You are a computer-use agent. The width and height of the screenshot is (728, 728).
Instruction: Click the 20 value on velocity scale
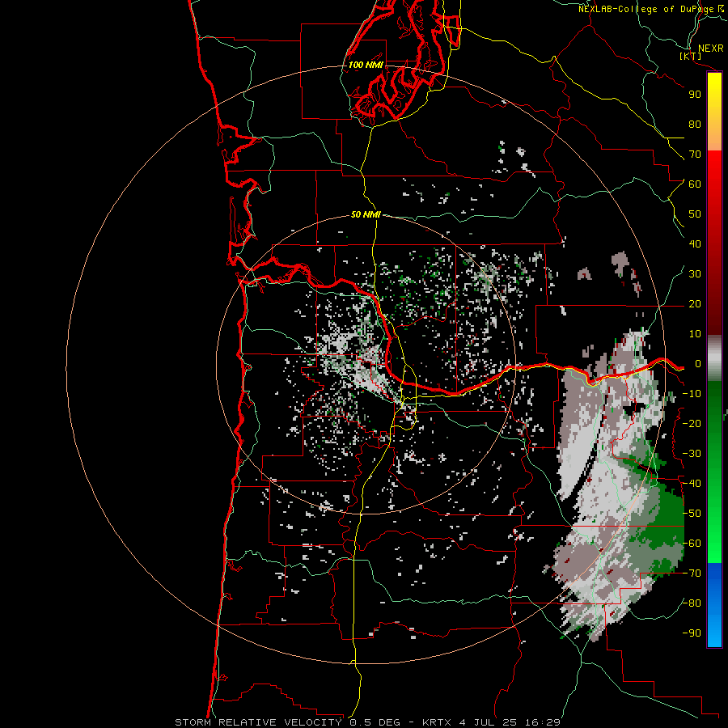(x=695, y=303)
